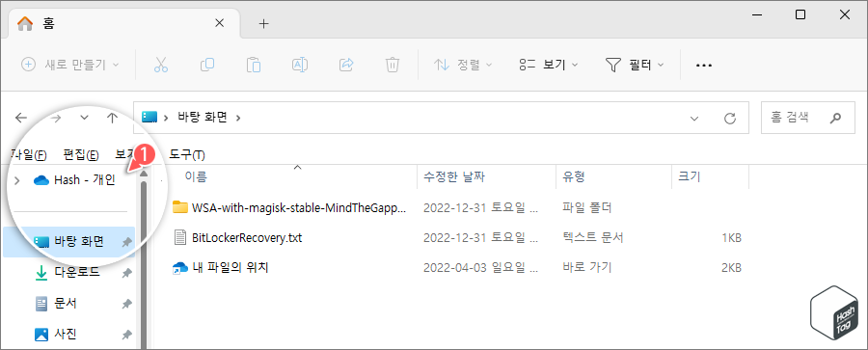Click the 내 파일의 위치 shortcut icon
Viewport: 868px width, 350px height.
click(x=180, y=268)
